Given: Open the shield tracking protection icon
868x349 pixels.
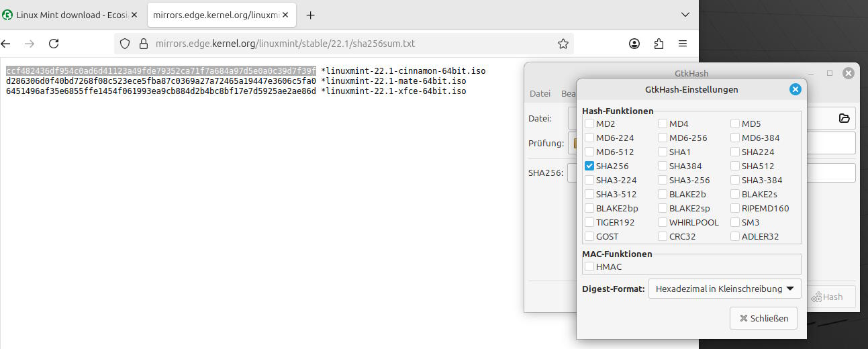Looking at the screenshot, I should click(125, 44).
